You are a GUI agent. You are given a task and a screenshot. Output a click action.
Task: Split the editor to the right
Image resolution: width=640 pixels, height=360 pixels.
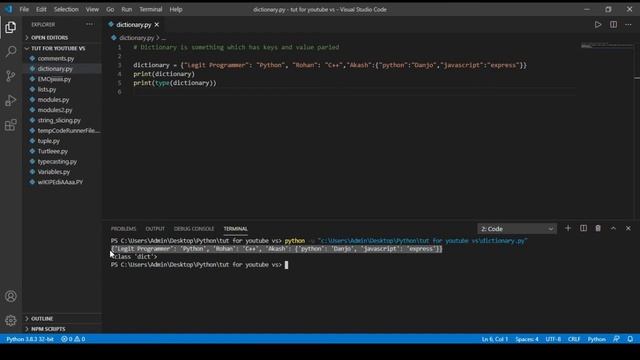click(x=613, y=24)
